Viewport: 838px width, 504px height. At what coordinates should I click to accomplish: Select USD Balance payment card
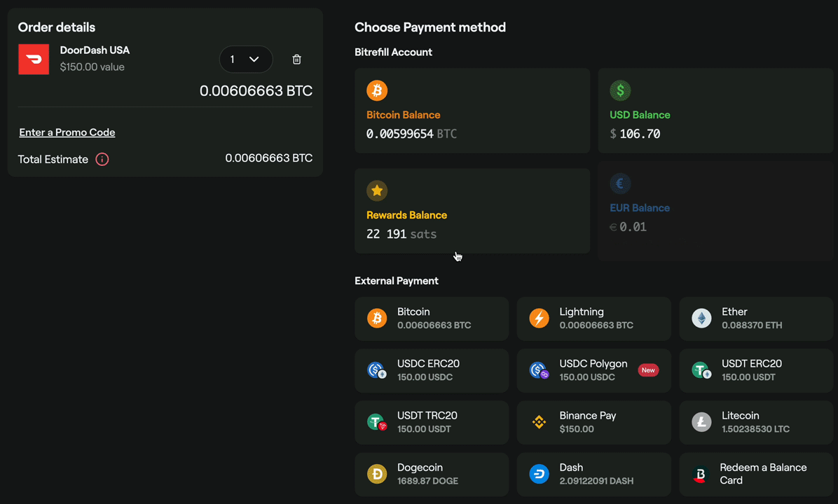point(715,111)
